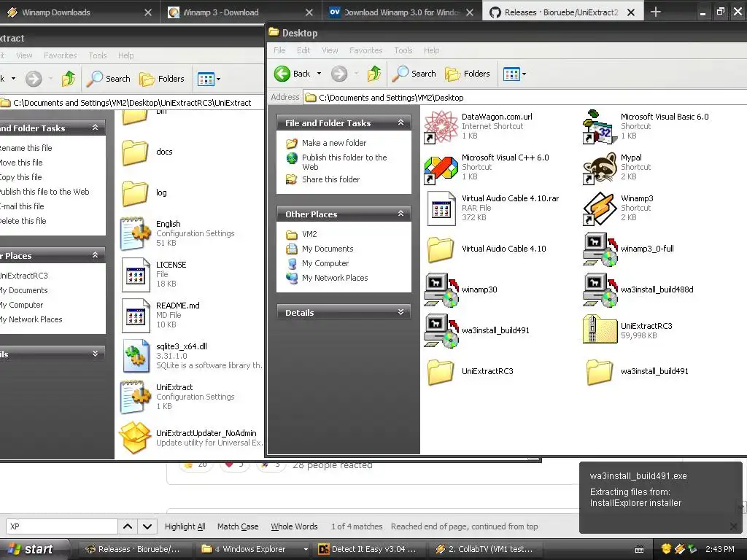Select wa3install_build488d installer icon
The width and height of the screenshot is (747, 560).
(x=600, y=290)
